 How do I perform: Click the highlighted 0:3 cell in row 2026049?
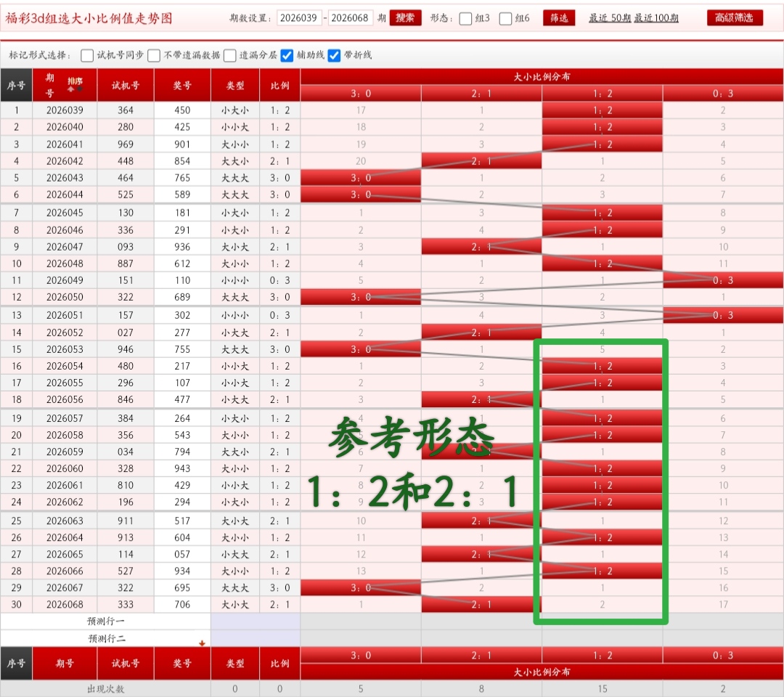click(722, 280)
